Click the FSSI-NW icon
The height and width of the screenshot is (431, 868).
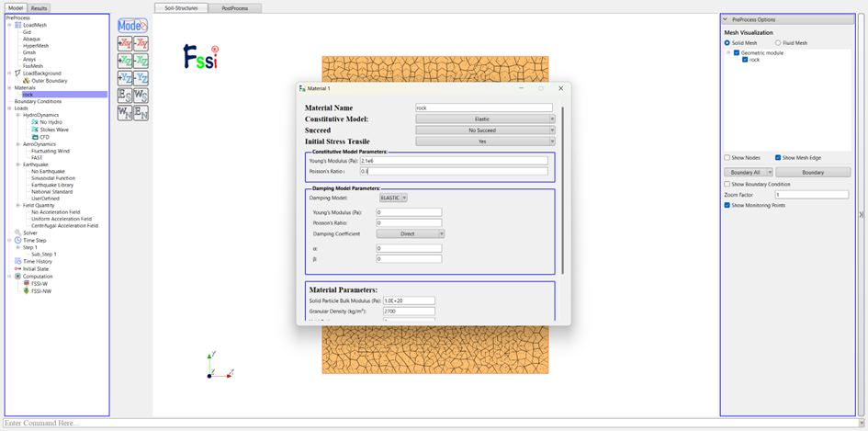point(26,290)
